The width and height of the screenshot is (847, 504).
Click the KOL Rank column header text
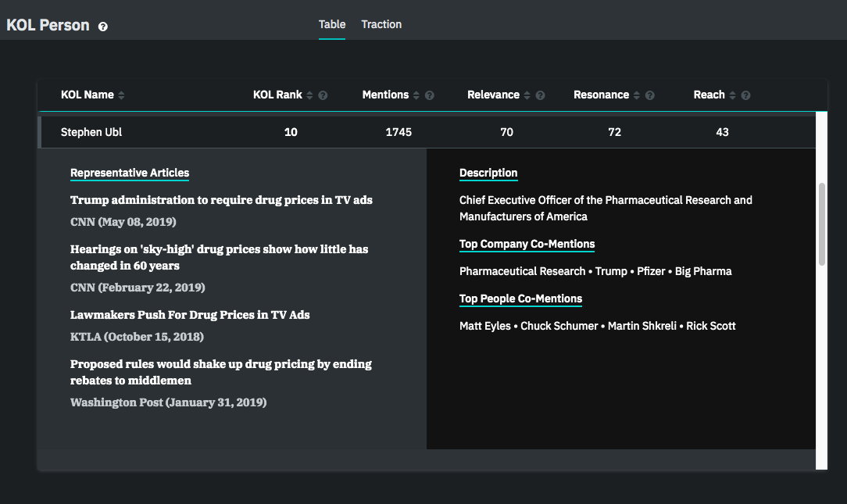click(277, 95)
